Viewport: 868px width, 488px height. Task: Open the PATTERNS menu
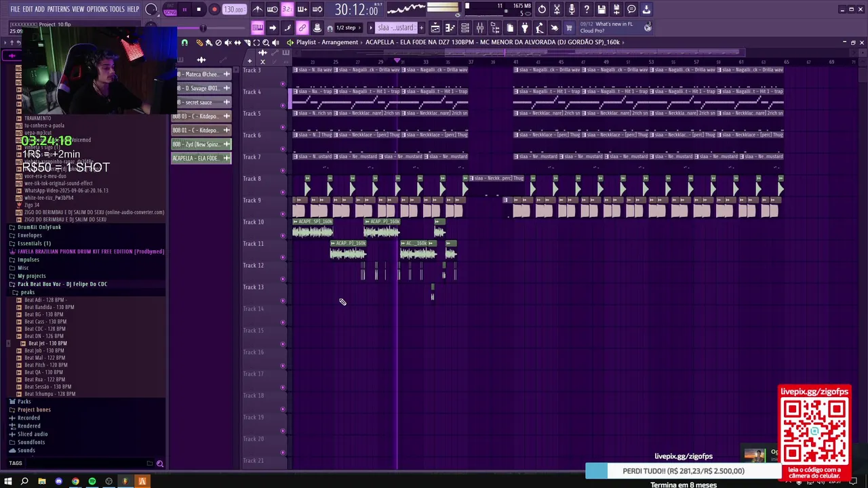pyautogui.click(x=58, y=9)
